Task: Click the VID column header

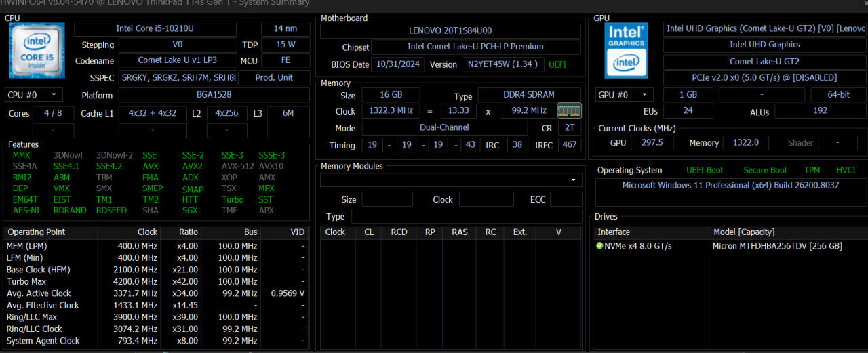Action: [285, 232]
